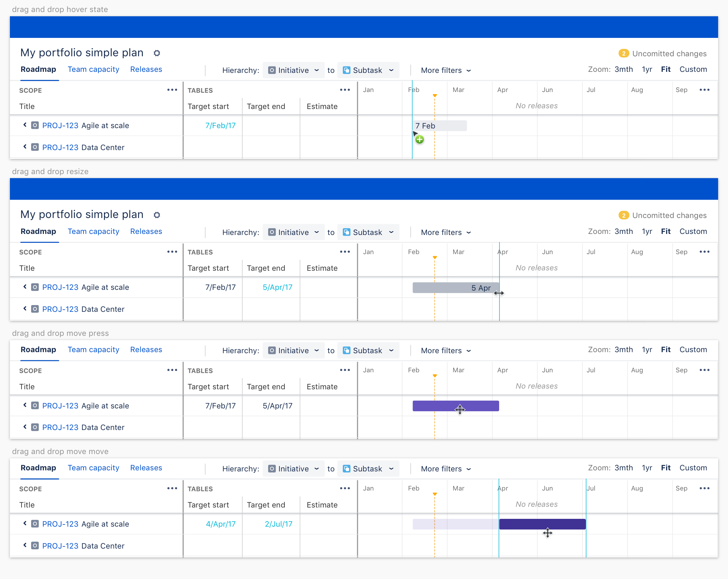This screenshot has height=579, width=728.
Task: Click the green plus icon under the 7 Feb bar
Action: 420,140
